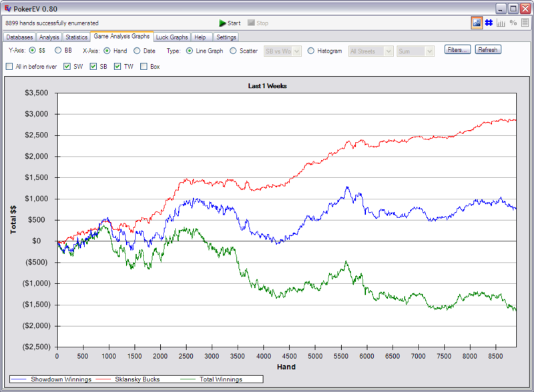Select the BB Y-Axis radio button
Viewport: 534px width, 392px height.
tap(58, 51)
